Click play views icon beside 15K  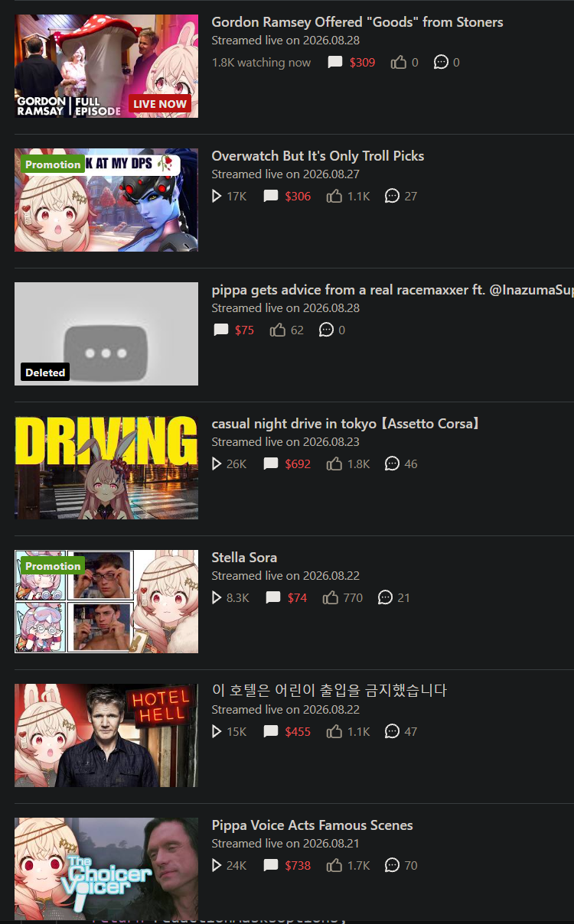point(217,732)
